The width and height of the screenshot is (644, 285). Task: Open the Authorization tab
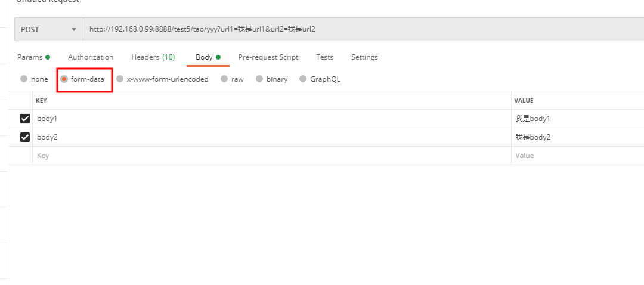(91, 57)
